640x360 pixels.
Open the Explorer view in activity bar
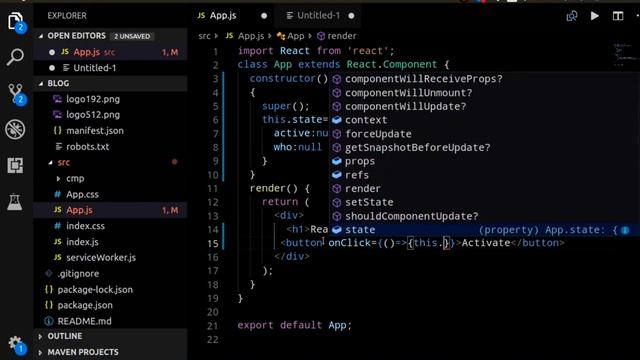point(16,20)
